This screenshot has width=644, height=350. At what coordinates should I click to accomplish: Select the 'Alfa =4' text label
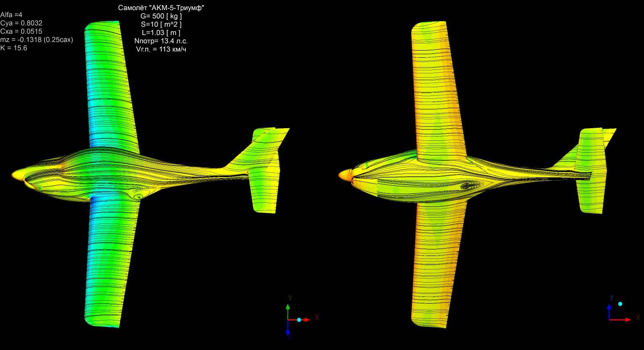11,15
